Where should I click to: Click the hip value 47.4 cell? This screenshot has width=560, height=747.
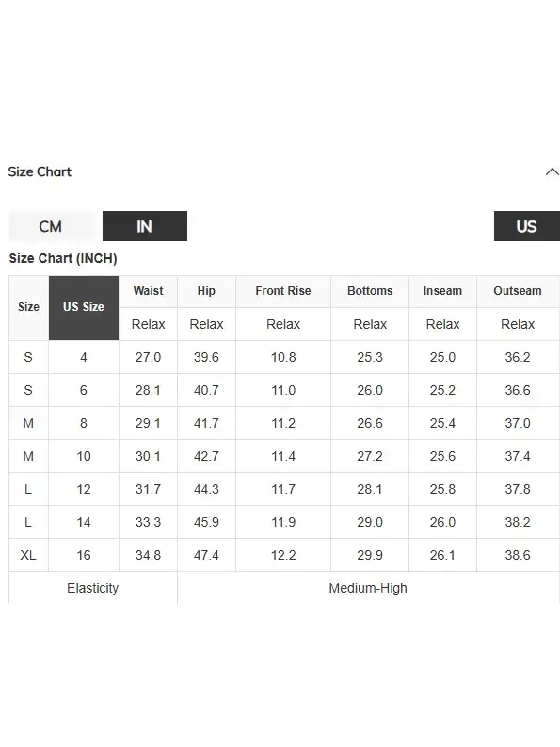pyautogui.click(x=206, y=555)
